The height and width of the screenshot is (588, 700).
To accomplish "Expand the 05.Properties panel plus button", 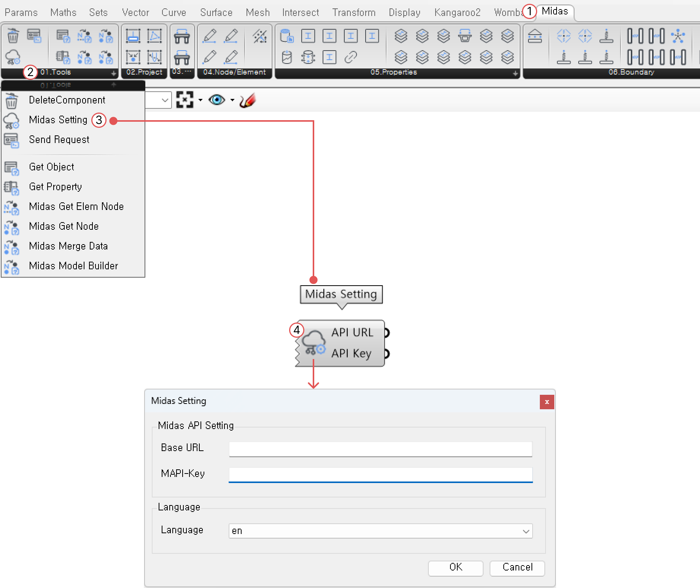I will coord(515,73).
